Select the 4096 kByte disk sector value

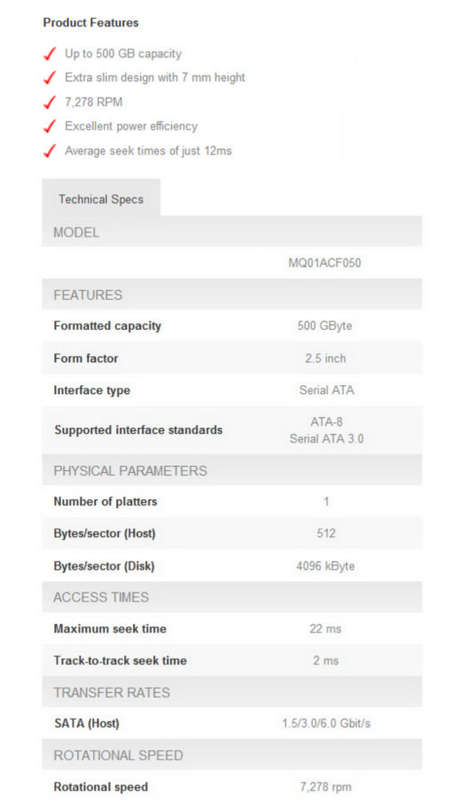(x=325, y=566)
